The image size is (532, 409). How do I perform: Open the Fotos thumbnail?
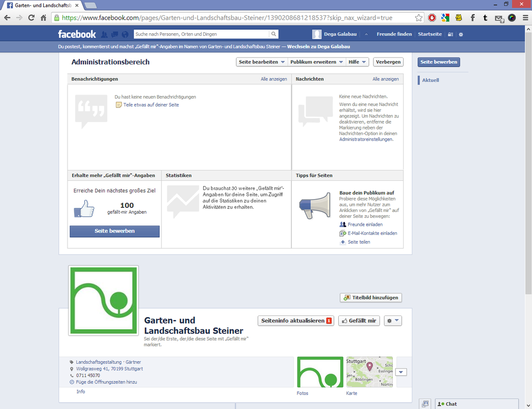(320, 372)
